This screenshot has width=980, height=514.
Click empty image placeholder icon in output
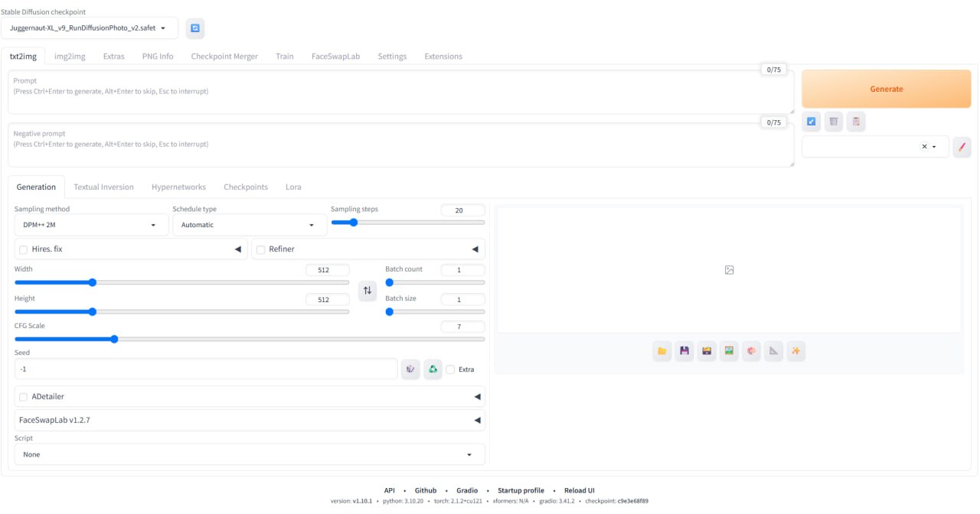click(729, 270)
